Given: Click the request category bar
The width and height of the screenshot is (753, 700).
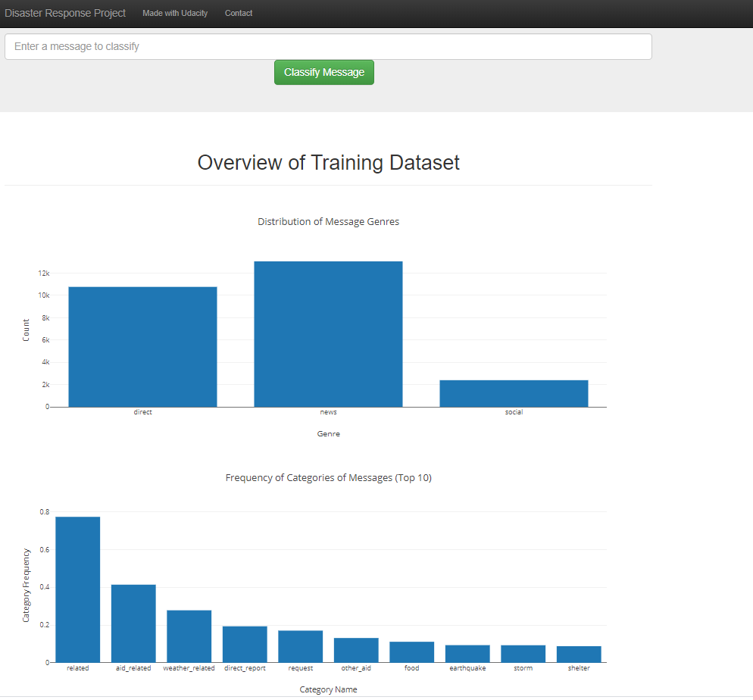Looking at the screenshot, I should [x=301, y=647].
